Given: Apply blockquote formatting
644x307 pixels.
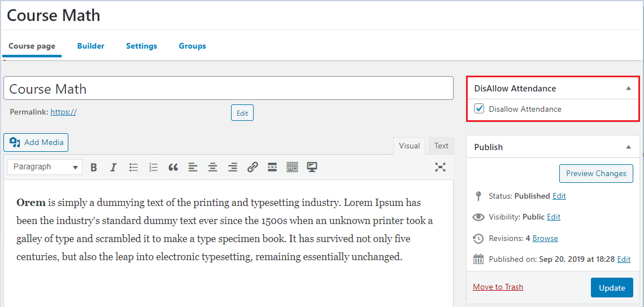Looking at the screenshot, I should coord(173,167).
